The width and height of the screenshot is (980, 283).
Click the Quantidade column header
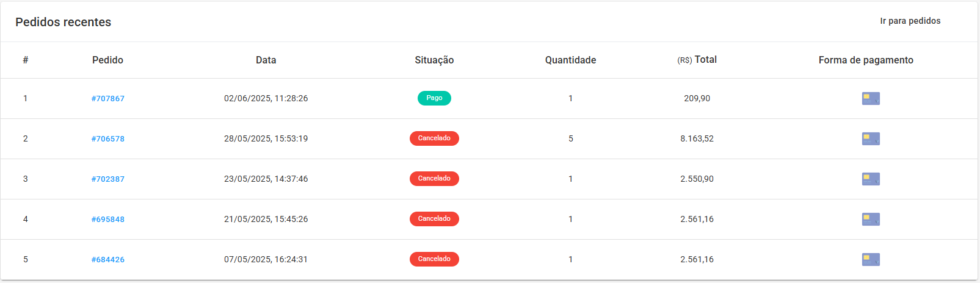(570, 60)
